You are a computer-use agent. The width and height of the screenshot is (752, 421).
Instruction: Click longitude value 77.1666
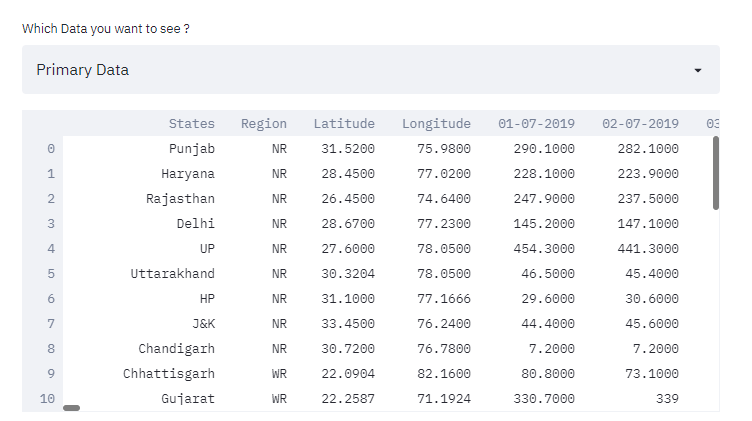(x=444, y=298)
